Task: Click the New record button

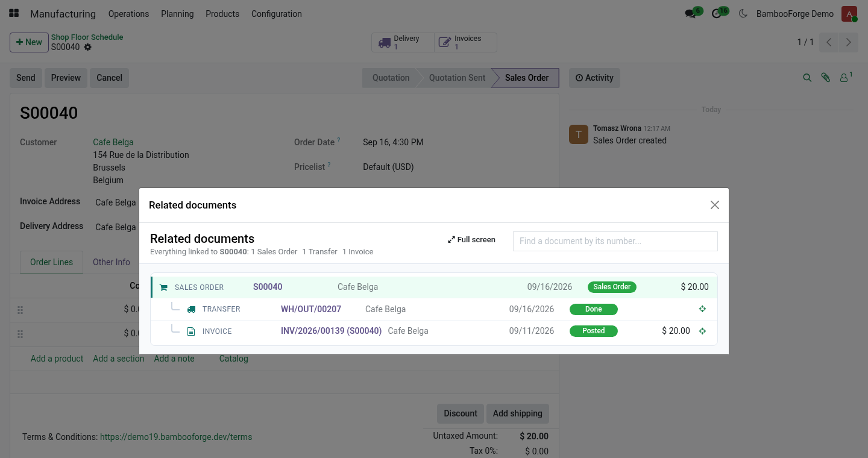Action: coord(29,42)
